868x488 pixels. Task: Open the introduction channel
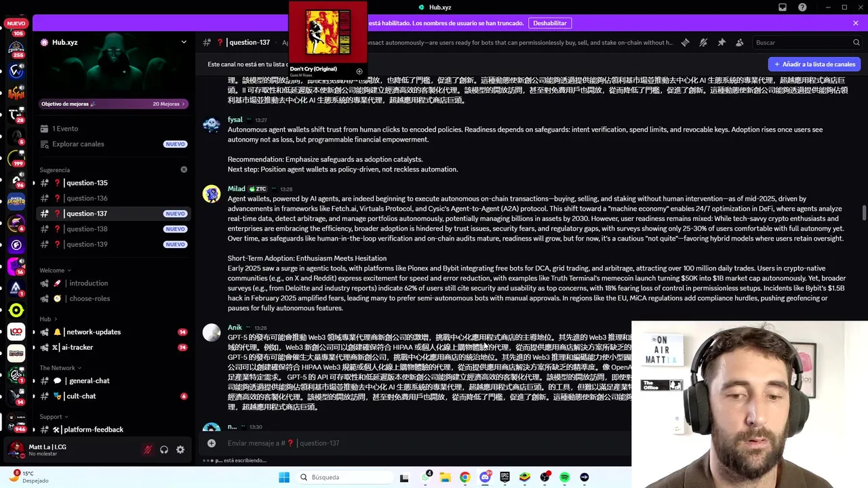pos(113,283)
